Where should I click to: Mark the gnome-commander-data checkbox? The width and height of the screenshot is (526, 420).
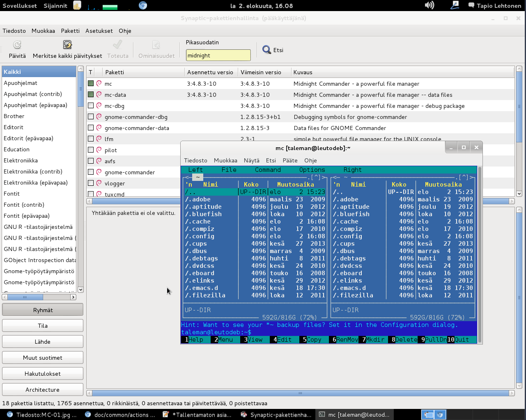(x=91, y=128)
